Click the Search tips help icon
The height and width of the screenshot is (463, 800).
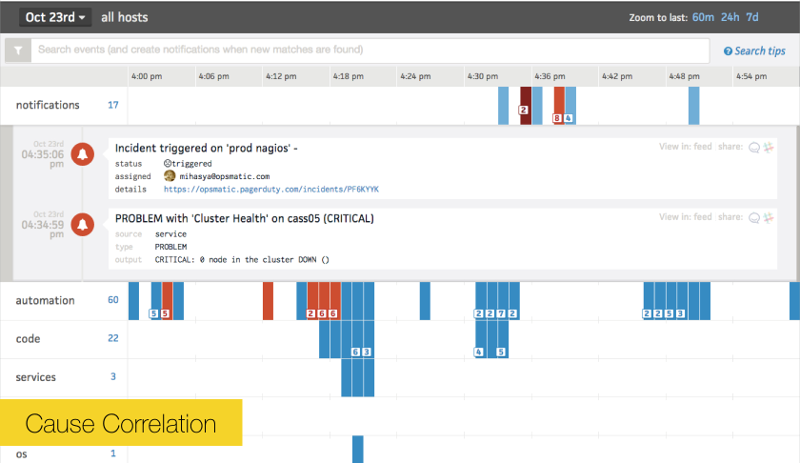[728, 51]
